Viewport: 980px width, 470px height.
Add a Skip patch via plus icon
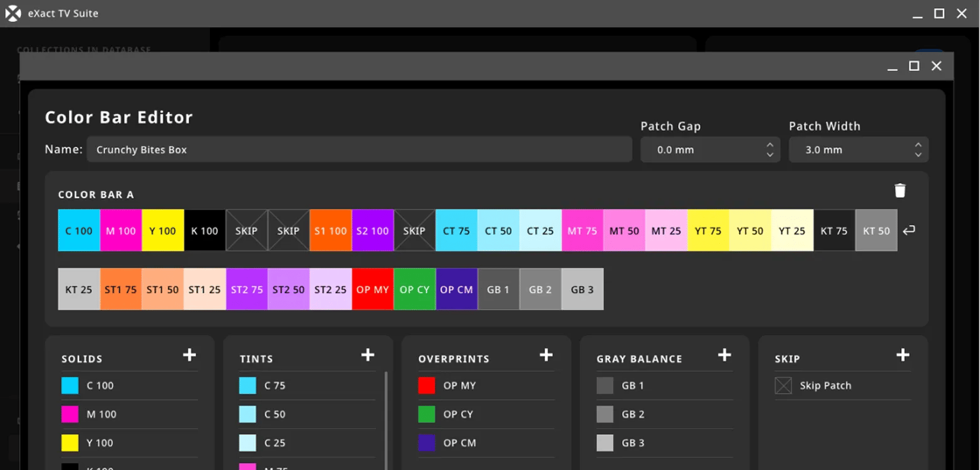[x=903, y=355]
